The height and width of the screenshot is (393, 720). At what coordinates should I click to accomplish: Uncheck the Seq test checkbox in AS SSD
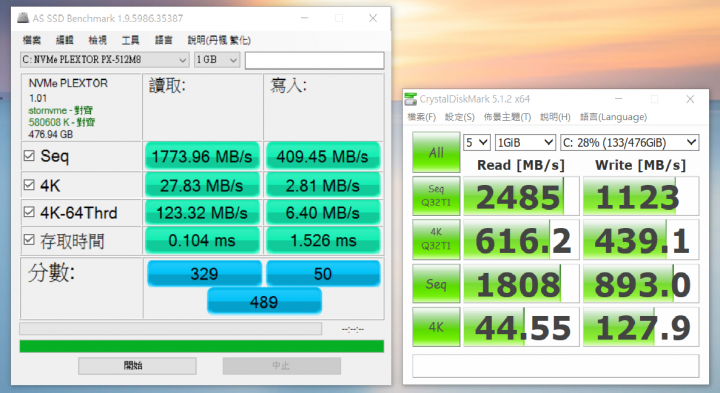click(29, 156)
